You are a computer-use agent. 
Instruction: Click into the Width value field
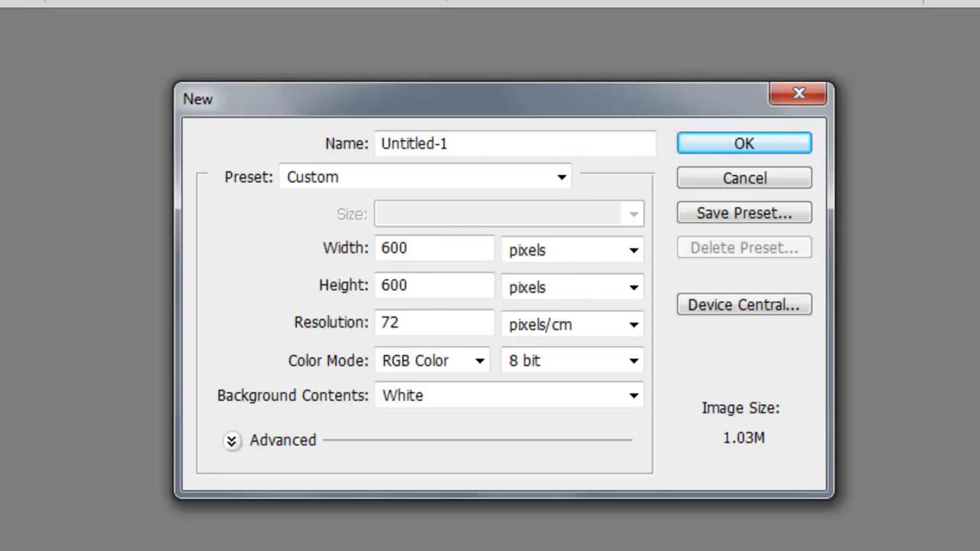(434, 248)
